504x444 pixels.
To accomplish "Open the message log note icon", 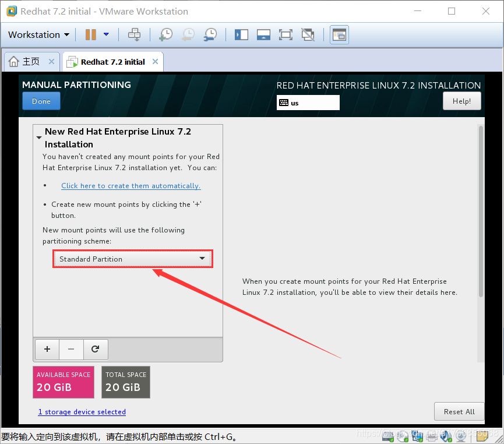I will pyautogui.click(x=482, y=436).
